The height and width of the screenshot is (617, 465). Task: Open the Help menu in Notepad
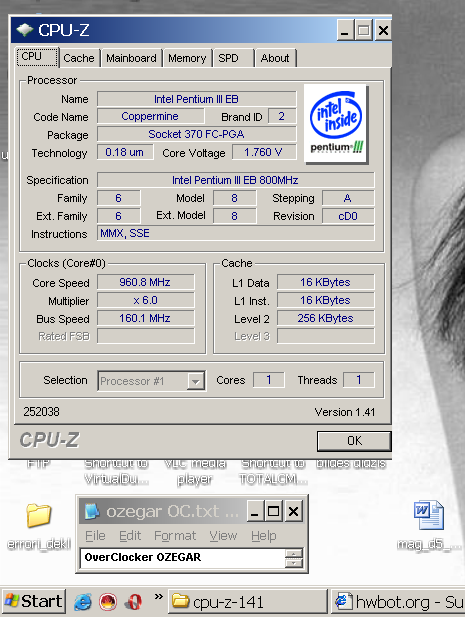(264, 536)
